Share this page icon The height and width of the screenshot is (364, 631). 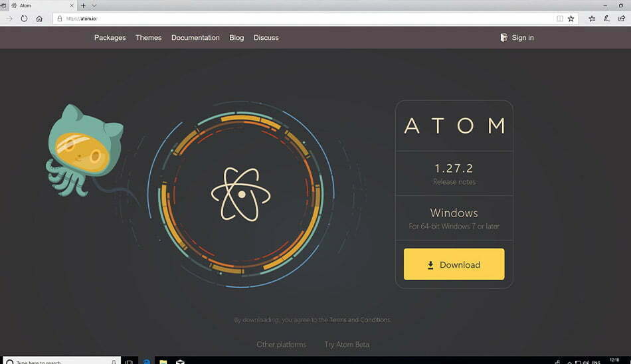click(x=622, y=19)
